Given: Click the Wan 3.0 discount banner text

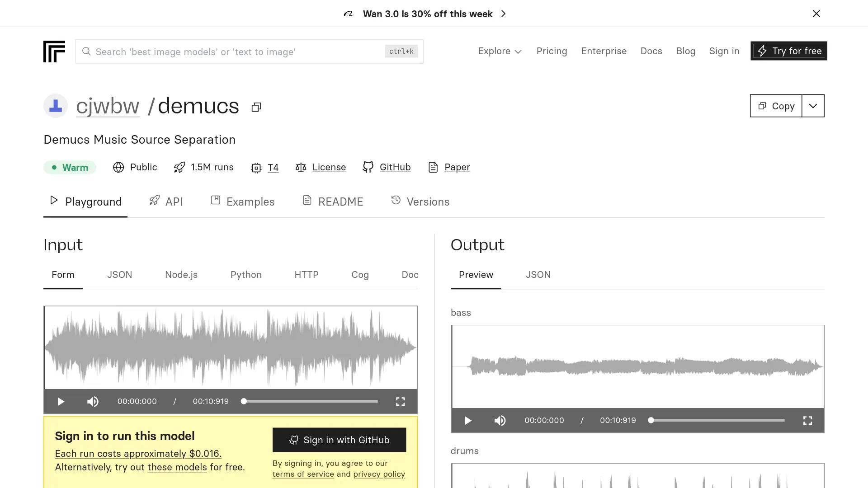Looking at the screenshot, I should 428,14.
